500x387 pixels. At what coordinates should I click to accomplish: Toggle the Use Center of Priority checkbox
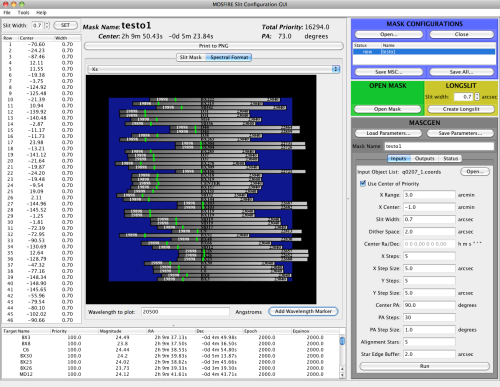363,183
